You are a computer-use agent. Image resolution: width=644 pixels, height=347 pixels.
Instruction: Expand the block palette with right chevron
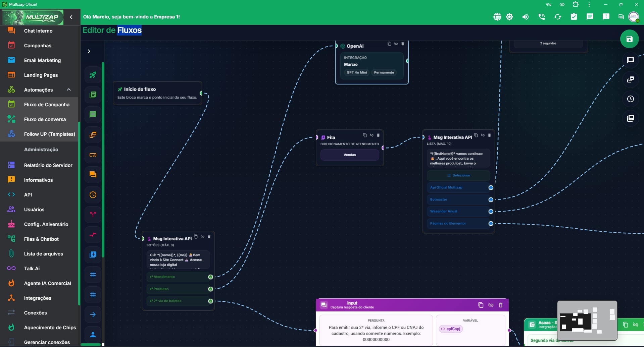point(89,51)
